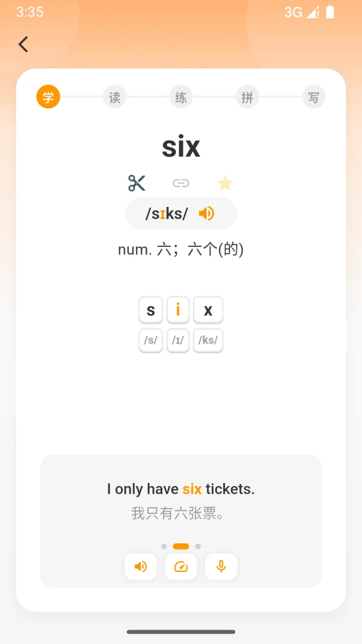Select the first example page dot
Viewport: 362px width, 644px height.
(164, 546)
